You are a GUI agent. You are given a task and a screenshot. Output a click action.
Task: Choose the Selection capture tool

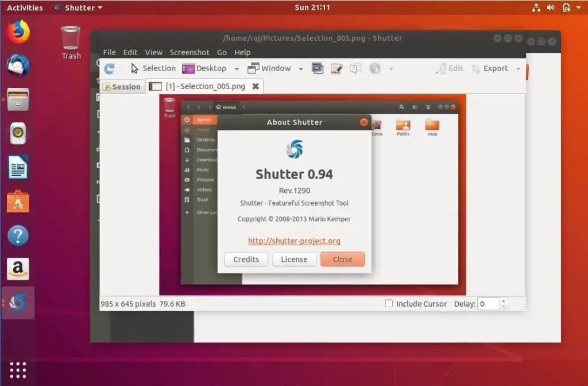point(153,68)
